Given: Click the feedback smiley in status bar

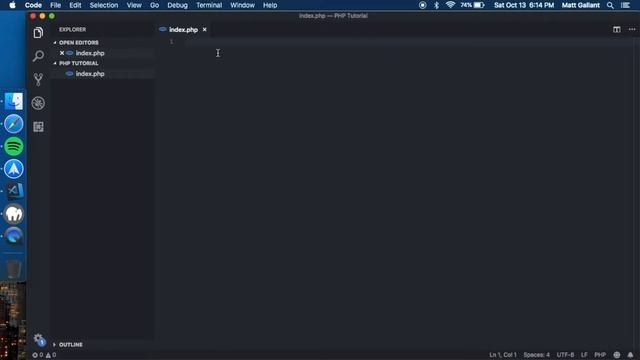Looking at the screenshot, I should pos(616,355).
